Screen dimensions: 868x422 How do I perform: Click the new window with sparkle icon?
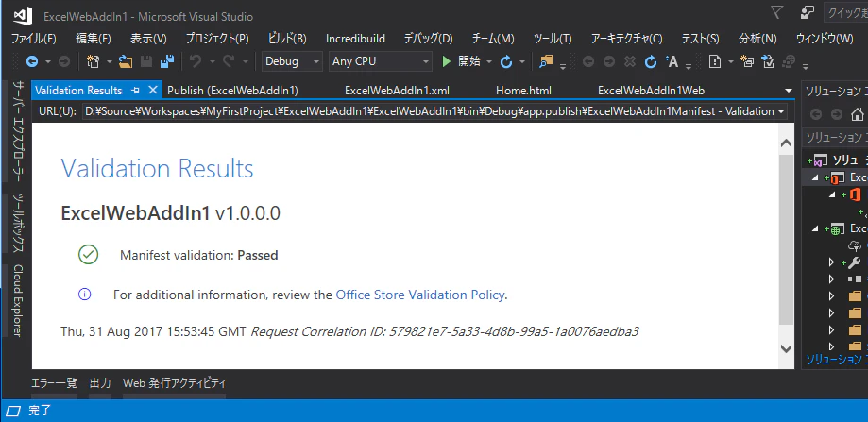click(x=747, y=61)
